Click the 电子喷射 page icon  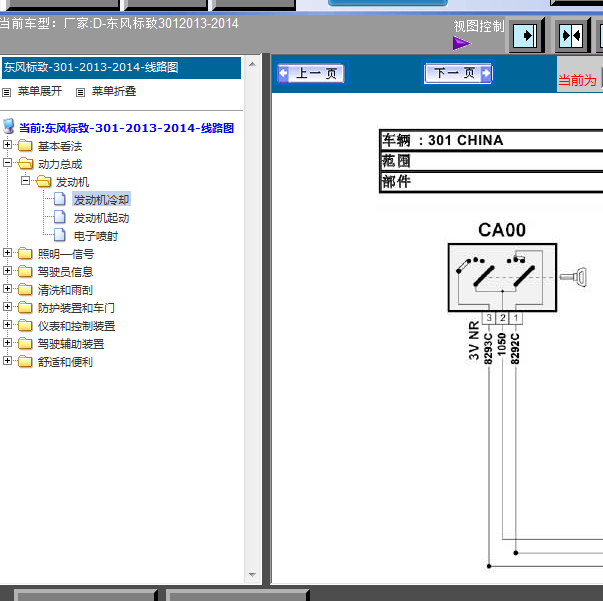pyautogui.click(x=60, y=235)
